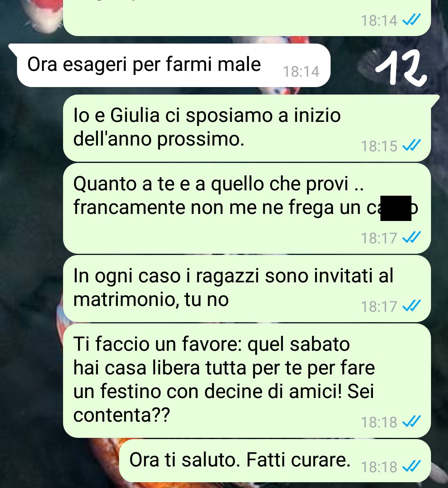Click the 18:17 timestamp beside "tu no"
Image resolution: width=448 pixels, height=488 pixels.
(379, 306)
